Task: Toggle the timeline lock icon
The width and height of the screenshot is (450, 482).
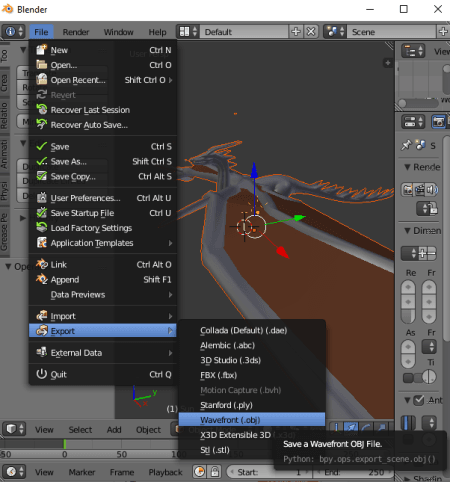Action: coord(215,472)
